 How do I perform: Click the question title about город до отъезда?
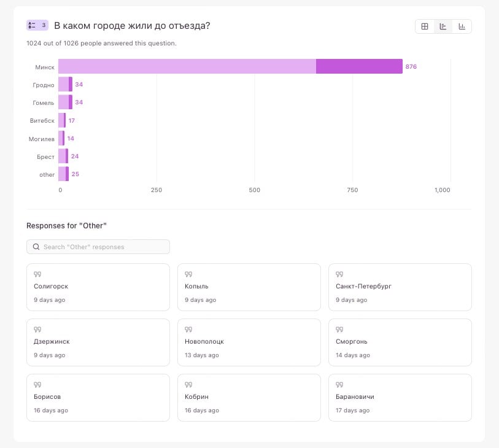coord(132,26)
